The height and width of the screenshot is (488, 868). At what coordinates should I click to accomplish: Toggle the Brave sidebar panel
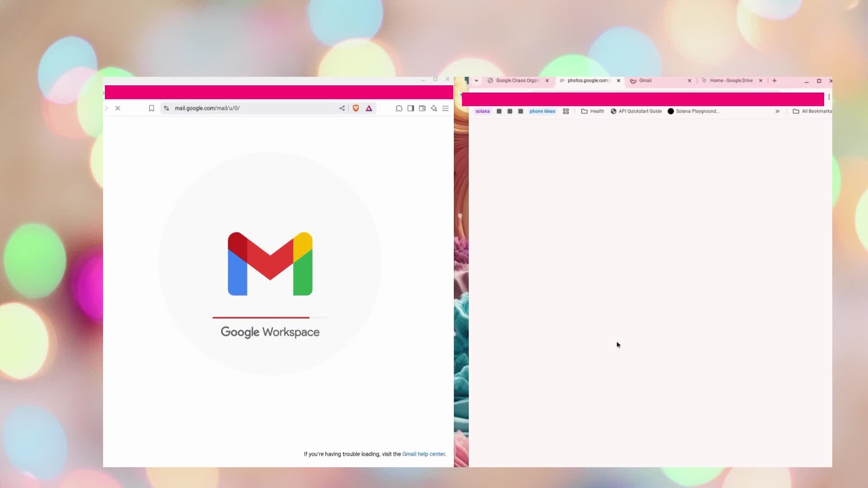[410, 108]
